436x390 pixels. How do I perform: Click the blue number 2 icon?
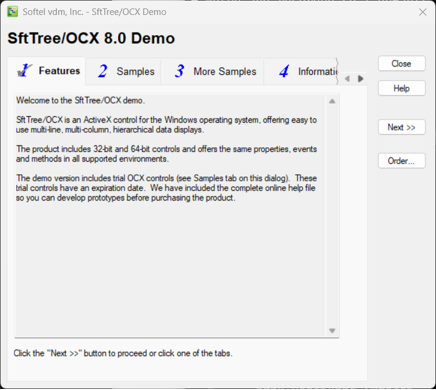click(103, 71)
